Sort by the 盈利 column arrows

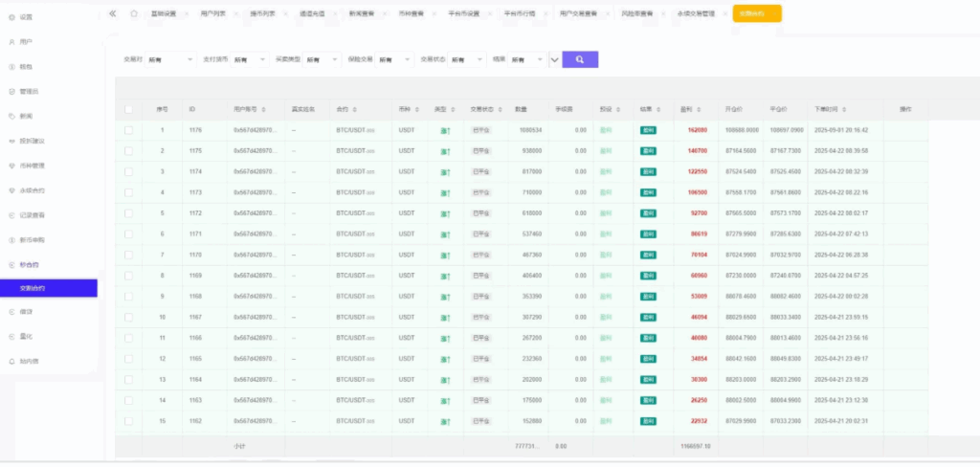(697, 109)
